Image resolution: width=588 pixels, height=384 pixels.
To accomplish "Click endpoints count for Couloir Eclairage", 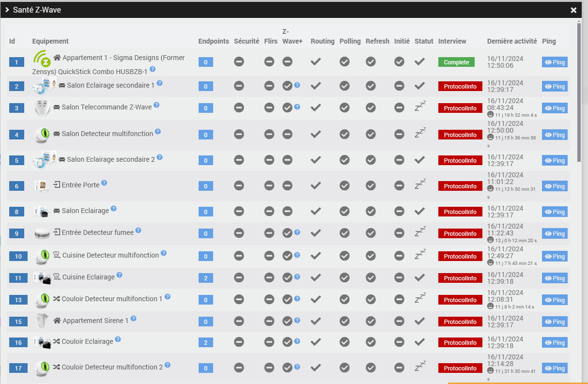I will [205, 342].
